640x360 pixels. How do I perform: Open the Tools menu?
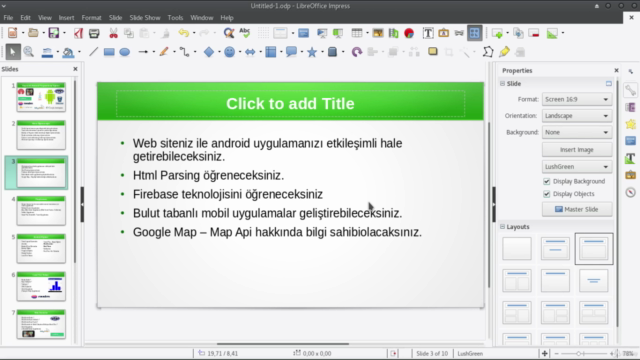175,18
